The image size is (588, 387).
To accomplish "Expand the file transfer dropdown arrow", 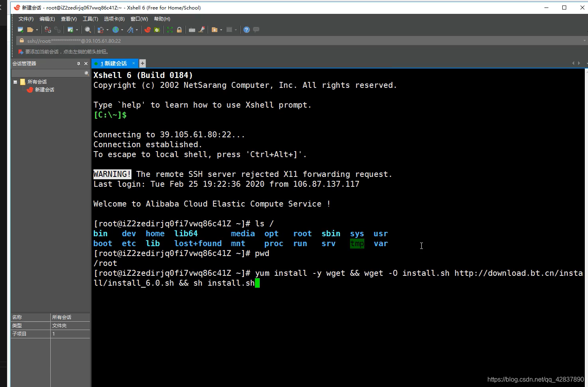I will [x=107, y=30].
